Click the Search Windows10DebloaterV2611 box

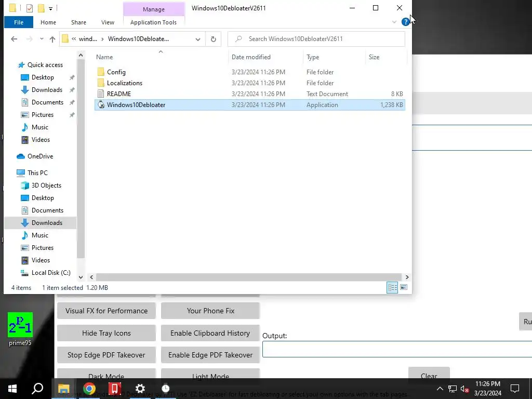(x=316, y=39)
